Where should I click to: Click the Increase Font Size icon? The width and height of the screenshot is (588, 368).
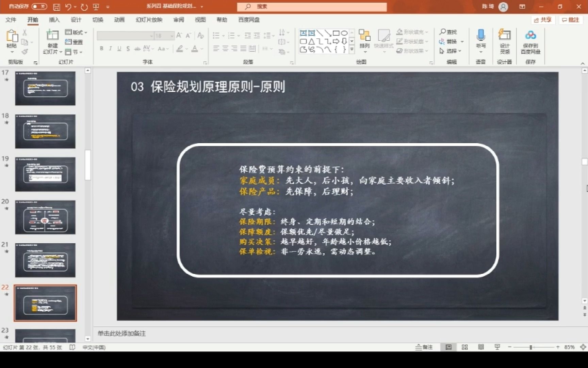coord(179,35)
